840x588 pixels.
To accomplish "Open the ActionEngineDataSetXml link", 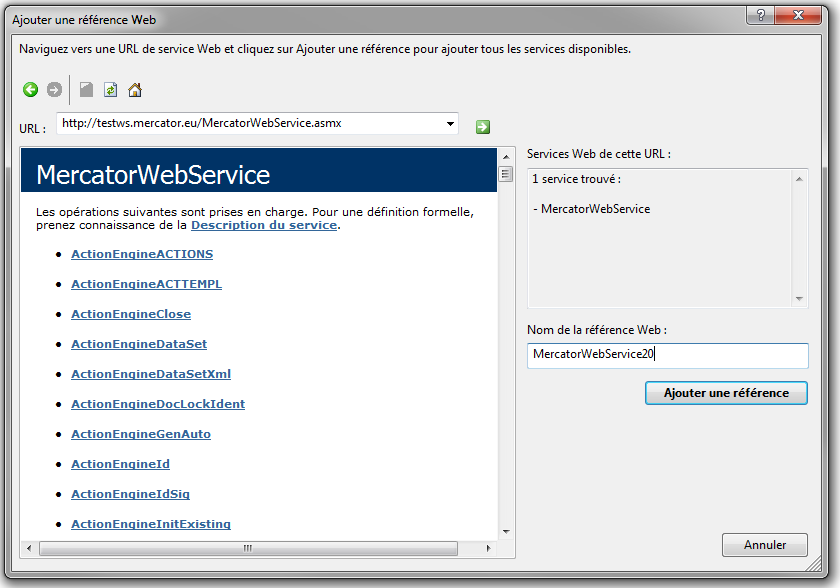I will click(x=151, y=374).
